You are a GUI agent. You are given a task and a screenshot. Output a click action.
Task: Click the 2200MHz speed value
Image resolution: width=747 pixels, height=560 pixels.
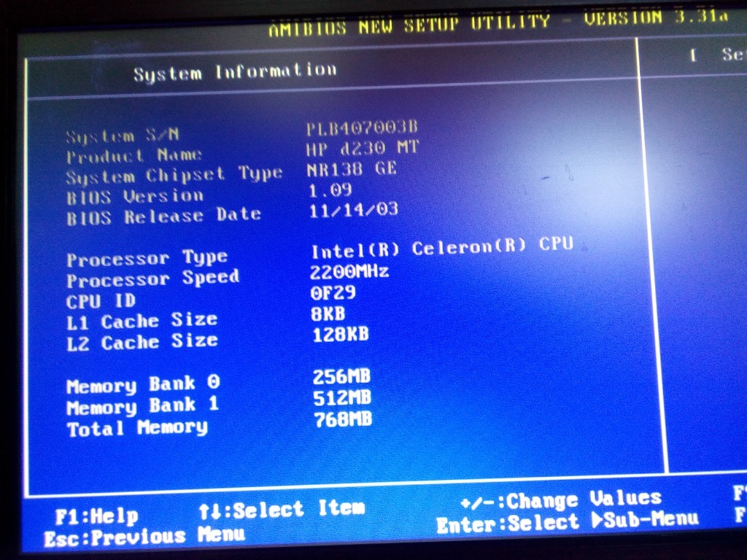[x=349, y=272]
